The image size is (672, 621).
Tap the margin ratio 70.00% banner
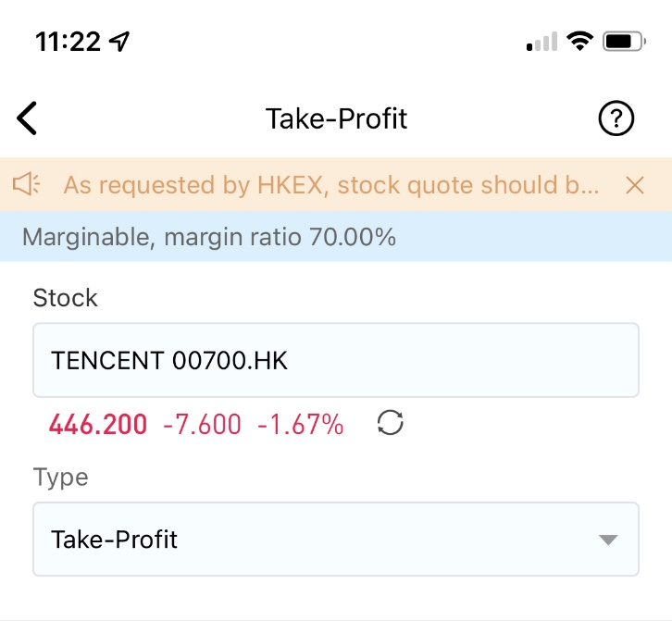pyautogui.click(x=336, y=237)
